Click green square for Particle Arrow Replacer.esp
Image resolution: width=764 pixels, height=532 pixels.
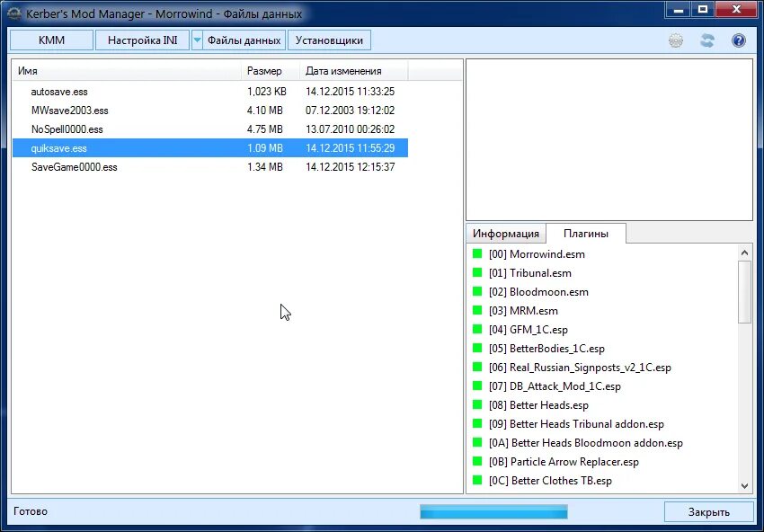(x=477, y=461)
